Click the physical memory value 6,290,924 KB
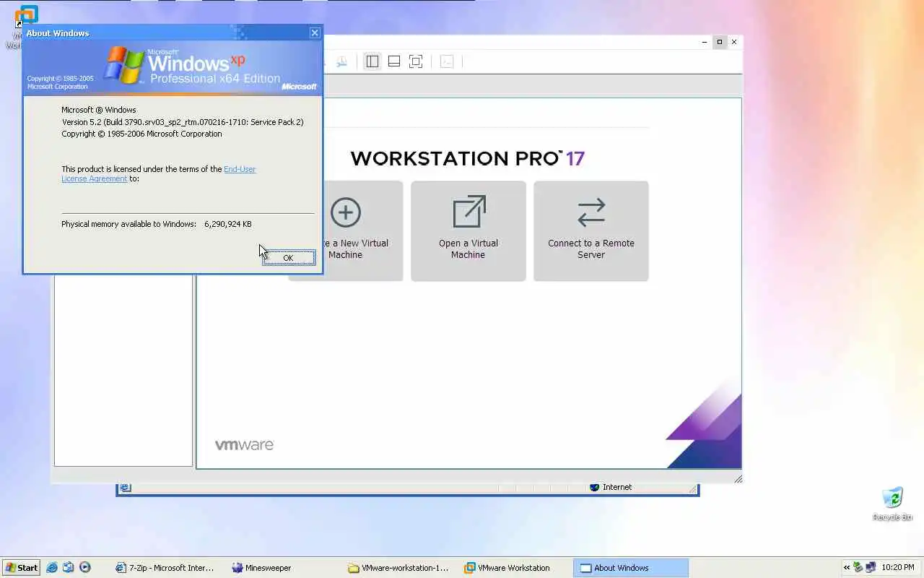Viewport: 924px width, 578px height. point(228,224)
